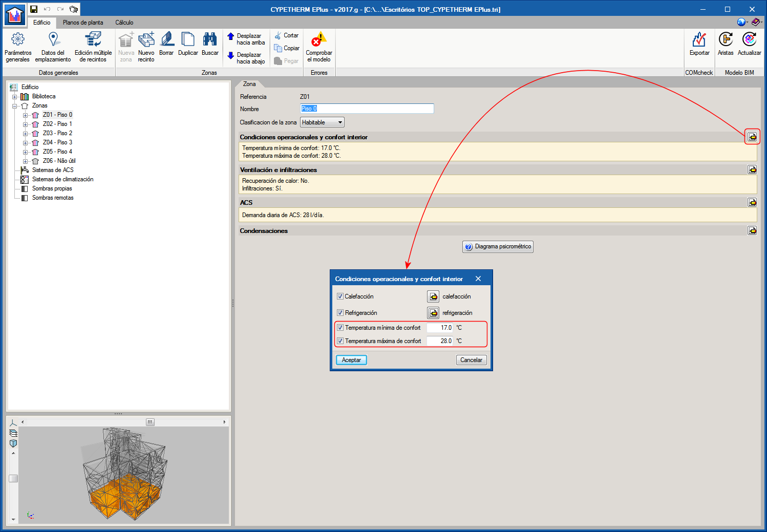Select Sombras propias tree item
This screenshot has height=532, width=767.
tap(52, 188)
